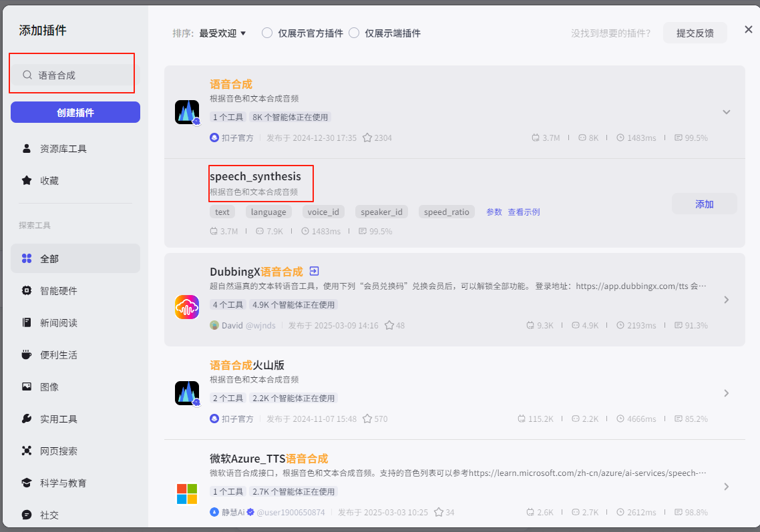Click the 实用工具 wrench icon

[x=27, y=418]
